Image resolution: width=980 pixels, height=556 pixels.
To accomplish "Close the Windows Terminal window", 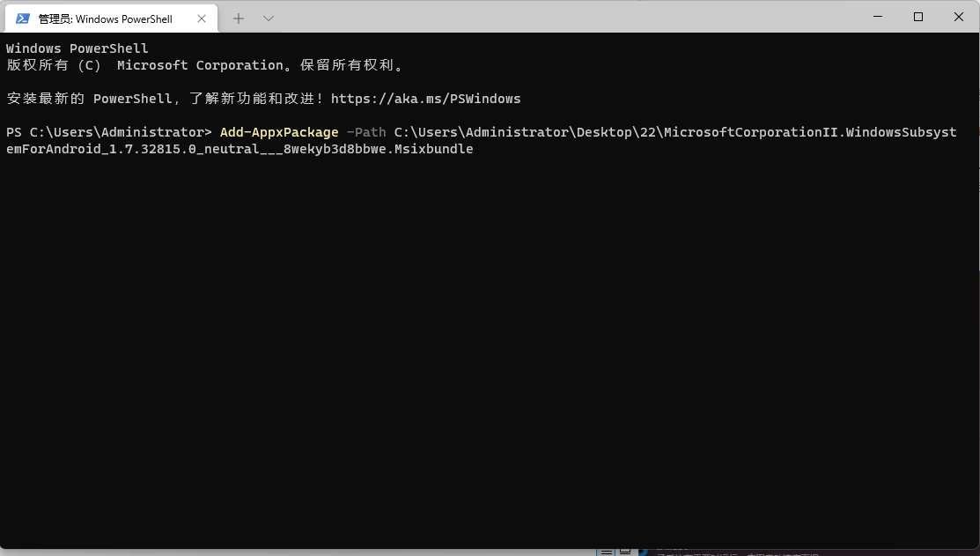I will (x=959, y=17).
